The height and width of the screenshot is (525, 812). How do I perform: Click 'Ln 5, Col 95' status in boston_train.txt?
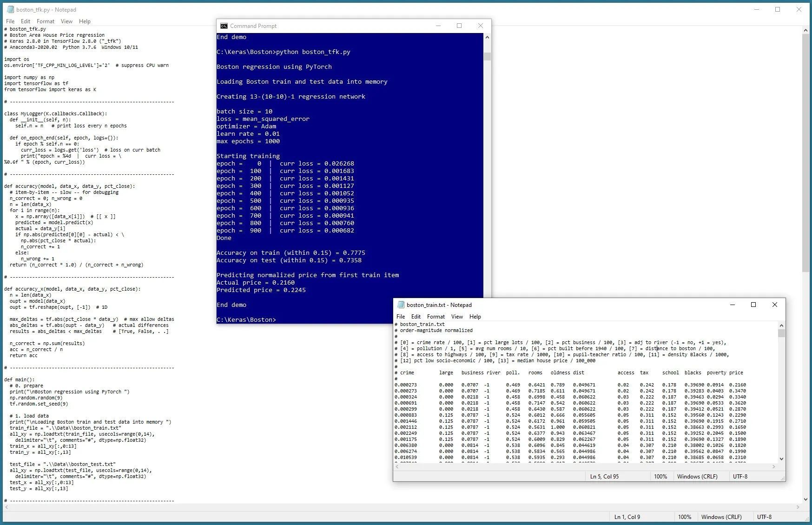tap(604, 477)
